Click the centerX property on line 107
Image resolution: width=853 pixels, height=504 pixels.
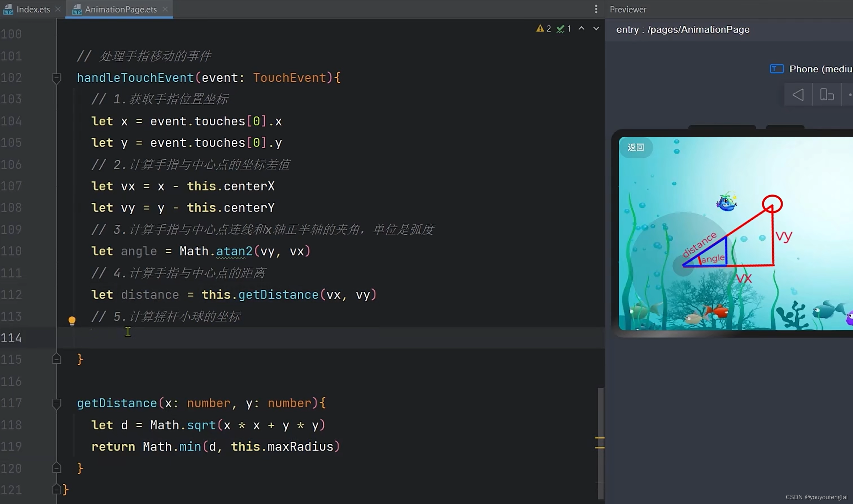coord(249,186)
